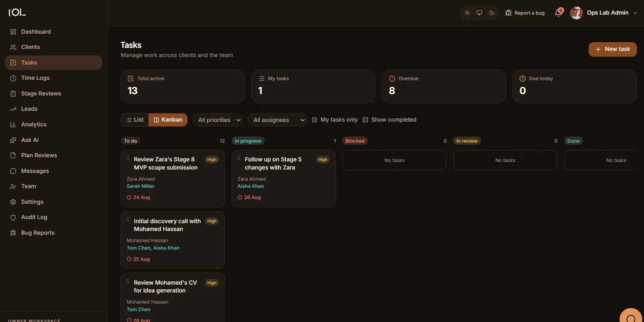Click drag handle on Follow up on Stage 5 card
Image resolution: width=644 pixels, height=322 pixels.
[x=239, y=158]
